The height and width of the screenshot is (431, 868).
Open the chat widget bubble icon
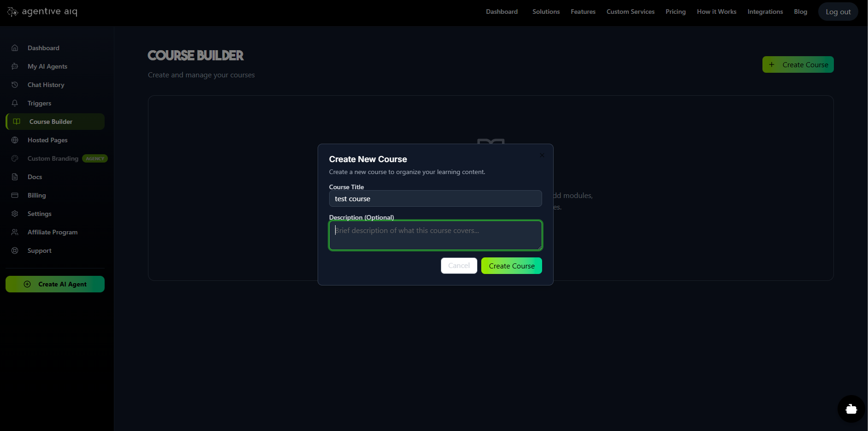point(851,409)
